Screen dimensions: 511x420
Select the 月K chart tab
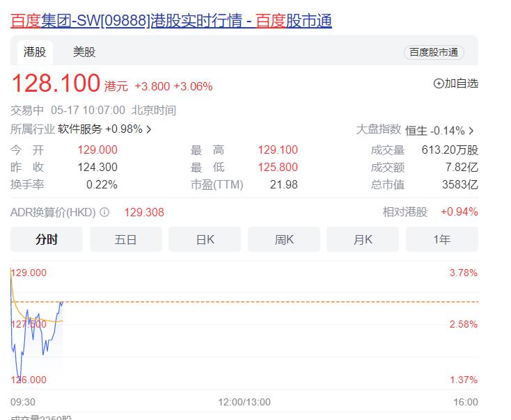pos(363,240)
